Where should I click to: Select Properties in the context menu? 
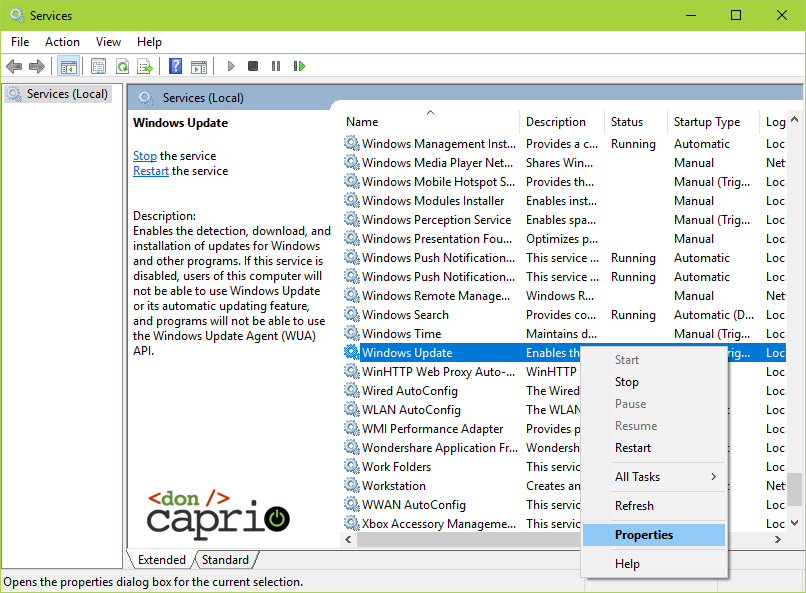click(654, 535)
